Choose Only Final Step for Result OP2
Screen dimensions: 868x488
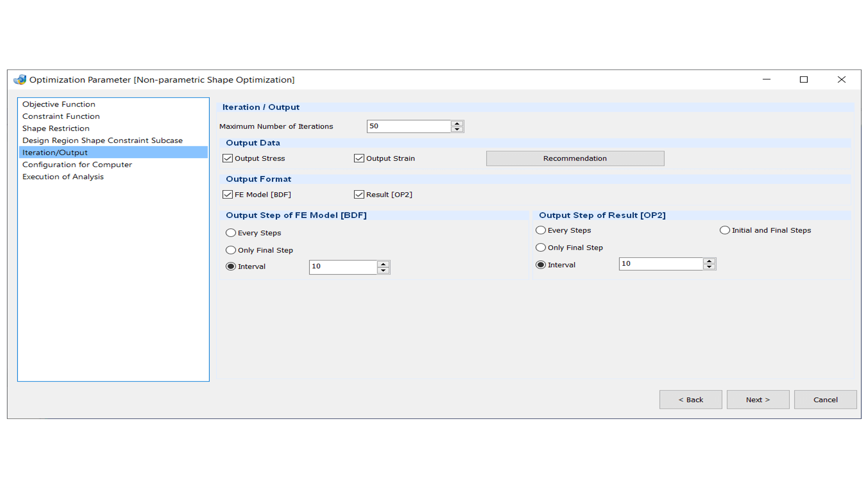(541, 247)
